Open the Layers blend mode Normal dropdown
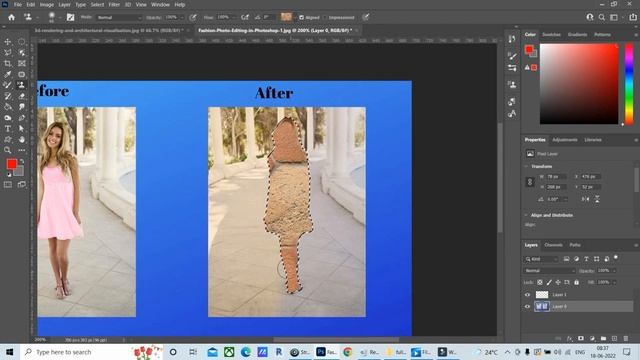The height and width of the screenshot is (360, 640). point(549,271)
